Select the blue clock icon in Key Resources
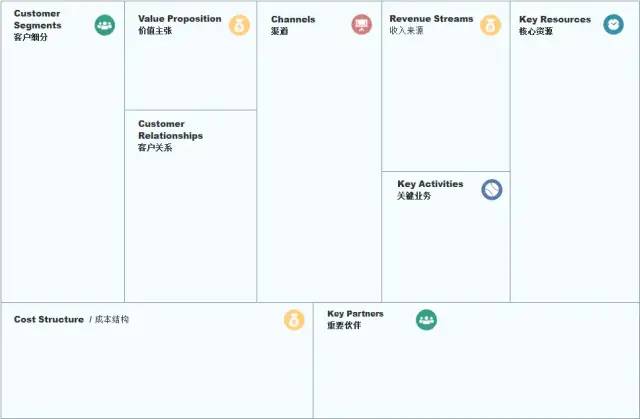 click(x=613, y=24)
